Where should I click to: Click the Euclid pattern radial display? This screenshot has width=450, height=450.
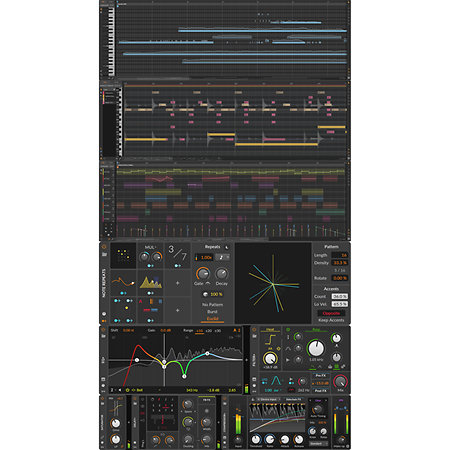[x=273, y=283]
